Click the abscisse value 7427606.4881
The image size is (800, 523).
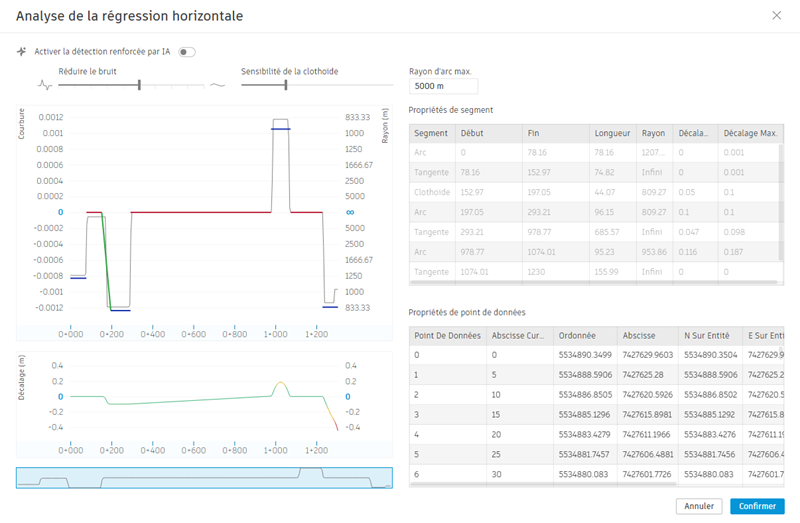648,455
